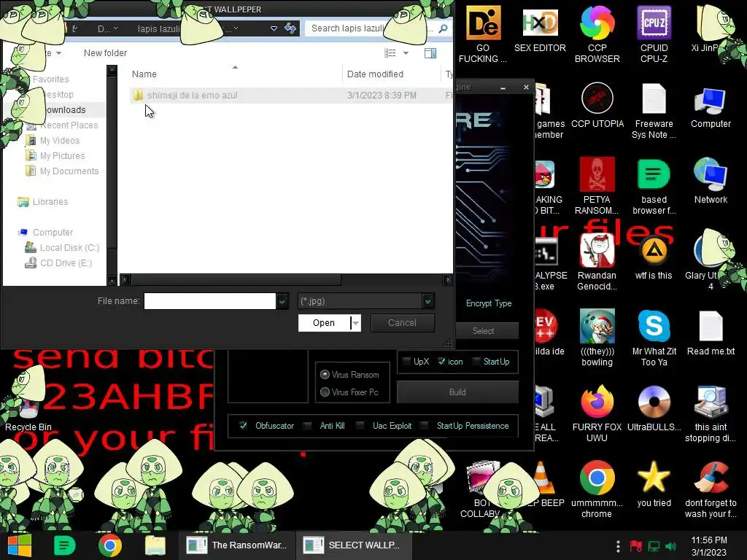Image resolution: width=747 pixels, height=560 pixels.
Task: Open the File name dropdown arrow
Action: [x=282, y=301]
